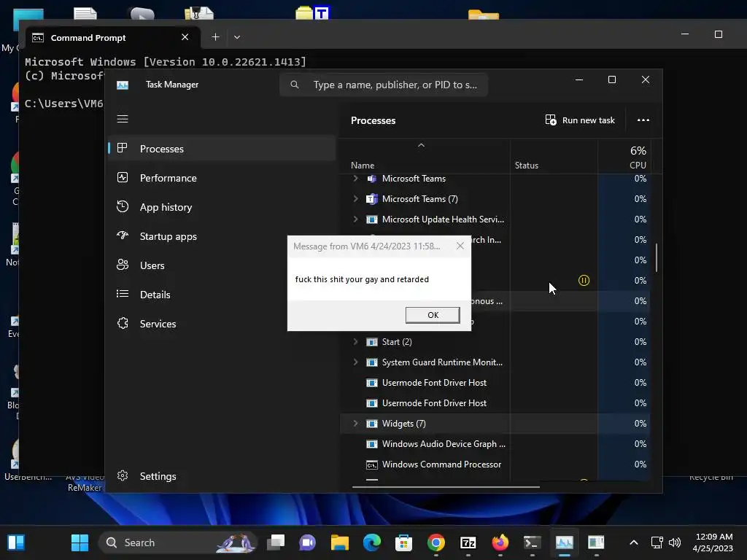This screenshot has width=747, height=560.
Task: Open Chat from the taskbar
Action: [307, 542]
